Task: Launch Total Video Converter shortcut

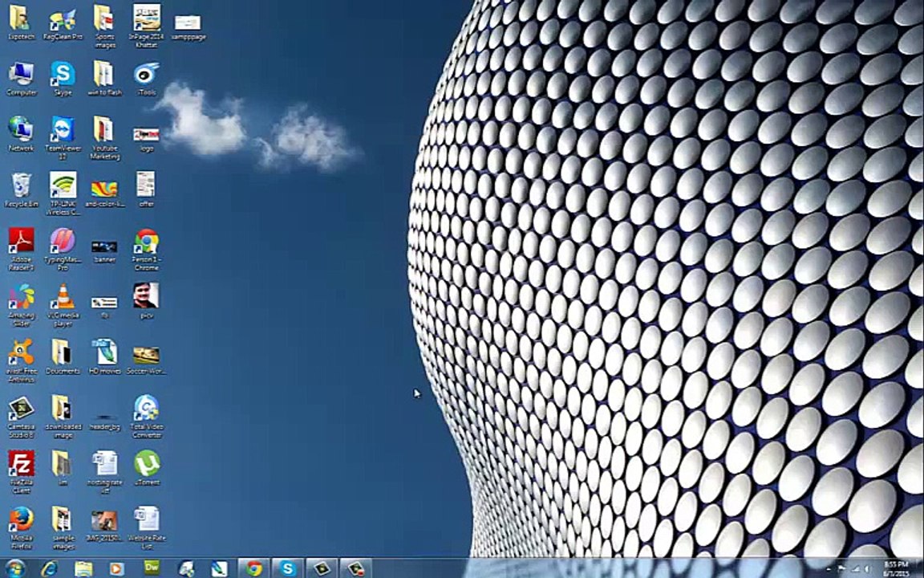Action: (146, 417)
